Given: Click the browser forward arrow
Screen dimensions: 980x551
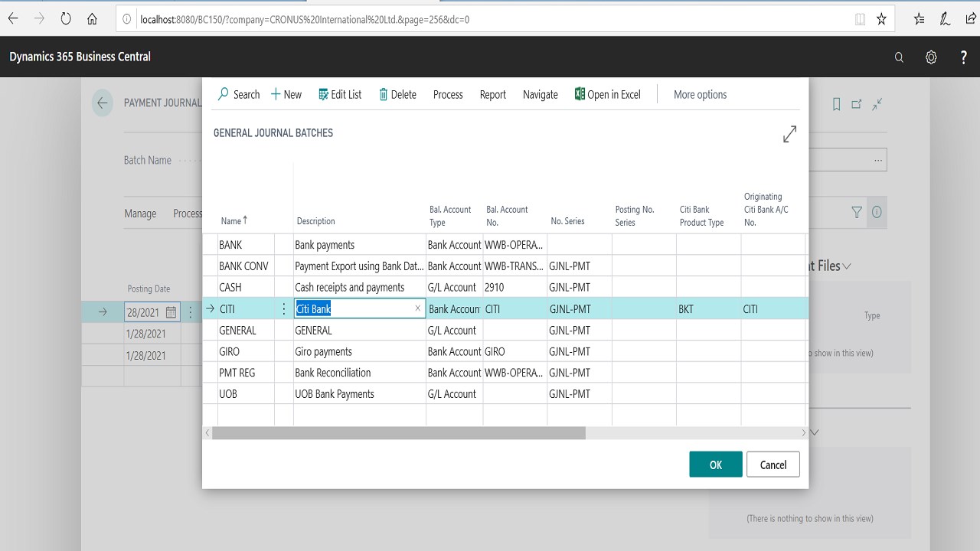Looking at the screenshot, I should click(x=39, y=19).
